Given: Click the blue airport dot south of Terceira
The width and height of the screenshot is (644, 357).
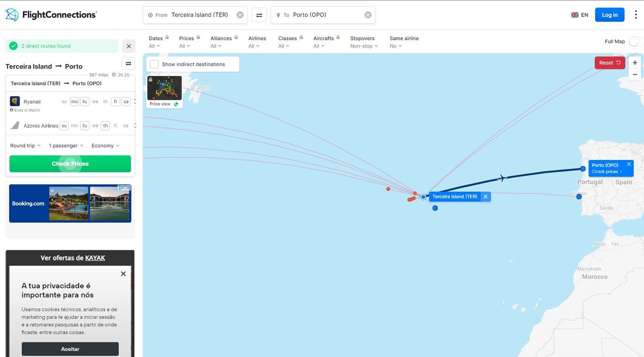Looking at the screenshot, I should (x=435, y=208).
